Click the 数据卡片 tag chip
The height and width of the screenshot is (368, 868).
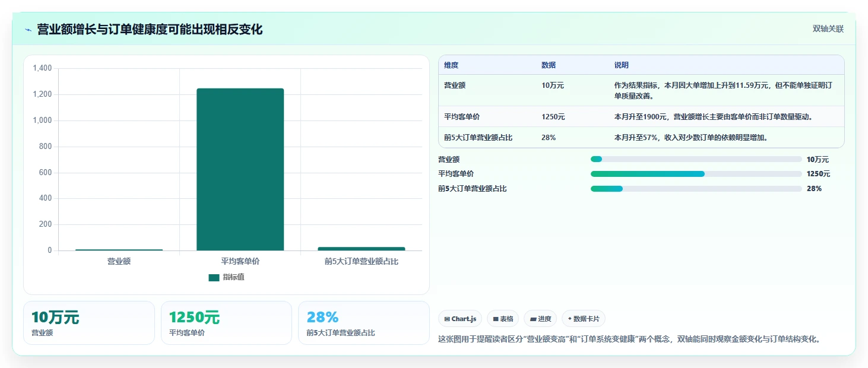tap(584, 319)
